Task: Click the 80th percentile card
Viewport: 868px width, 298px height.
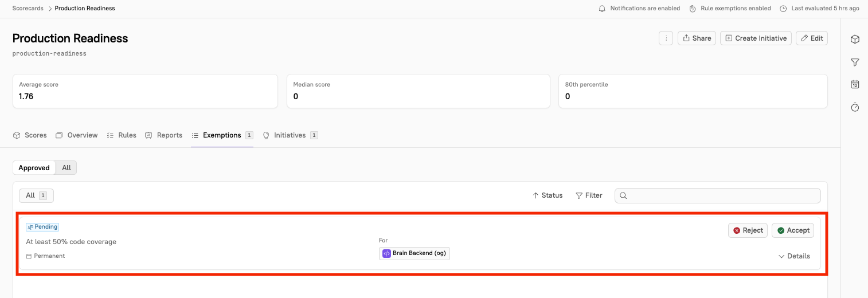Action: pos(693,91)
